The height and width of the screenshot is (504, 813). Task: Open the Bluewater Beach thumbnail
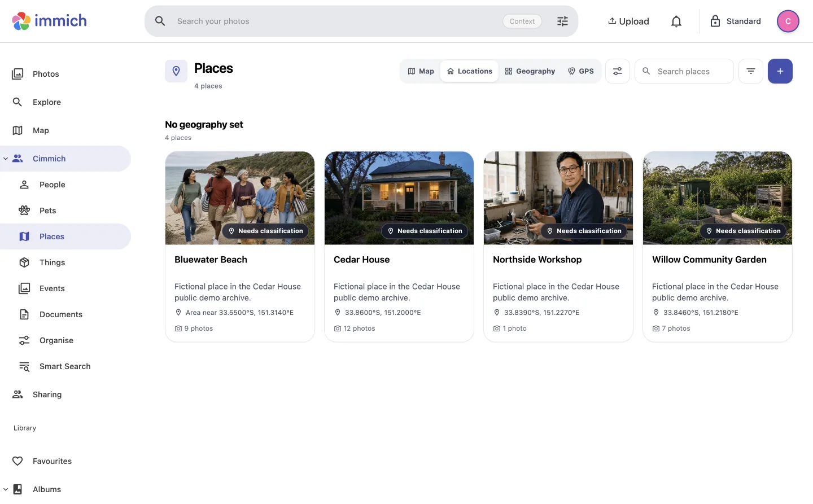coord(240,198)
